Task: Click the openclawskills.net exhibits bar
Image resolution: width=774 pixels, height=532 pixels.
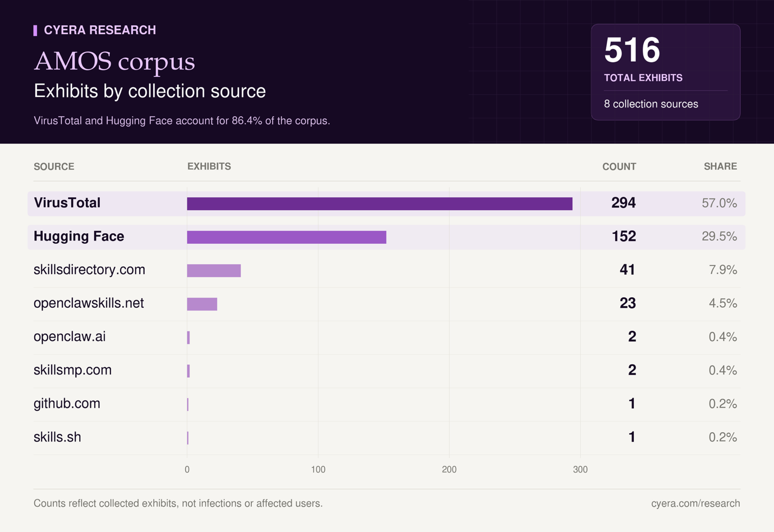Action: click(x=202, y=304)
